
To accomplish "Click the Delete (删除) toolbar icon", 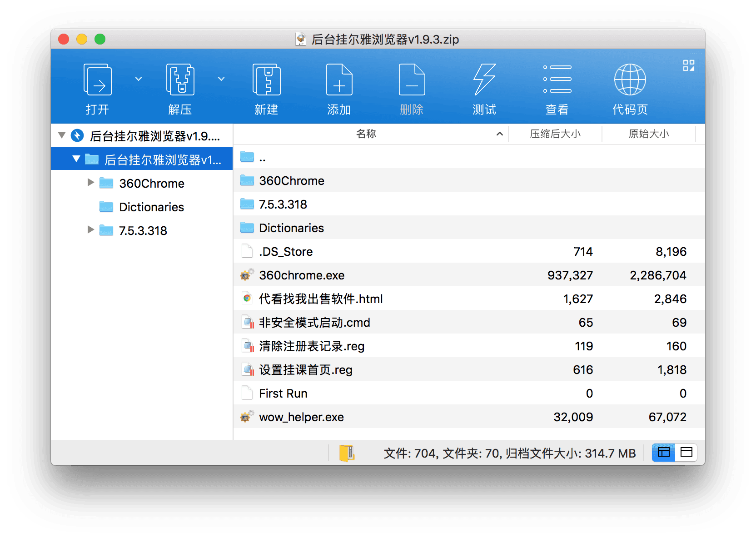I will (412, 80).
